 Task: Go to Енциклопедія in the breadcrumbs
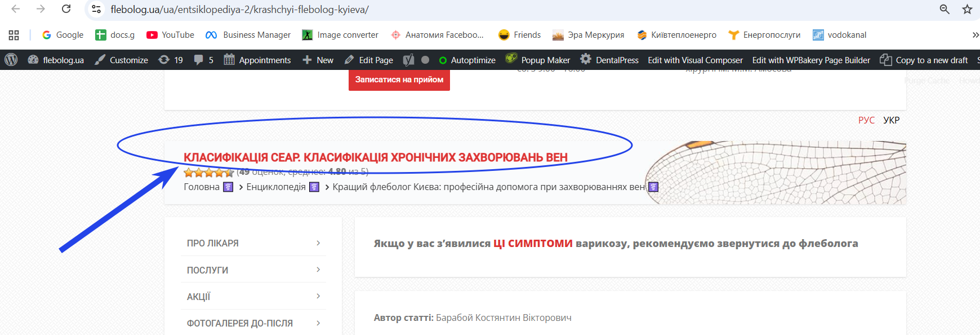coord(276,187)
